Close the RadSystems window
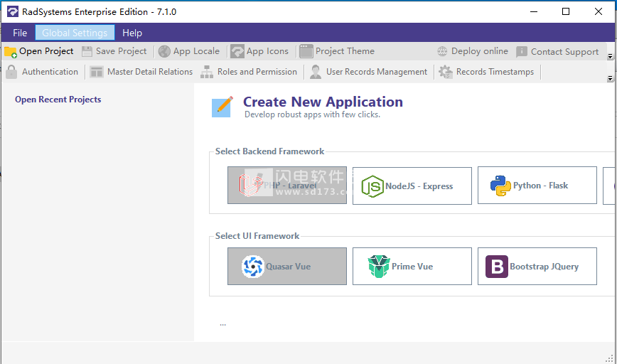The width and height of the screenshot is (617, 364). tap(598, 11)
